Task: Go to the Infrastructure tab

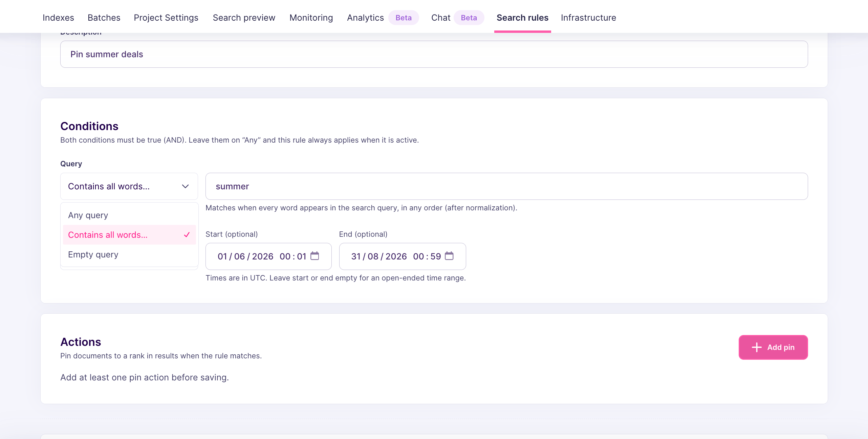Action: click(588, 18)
